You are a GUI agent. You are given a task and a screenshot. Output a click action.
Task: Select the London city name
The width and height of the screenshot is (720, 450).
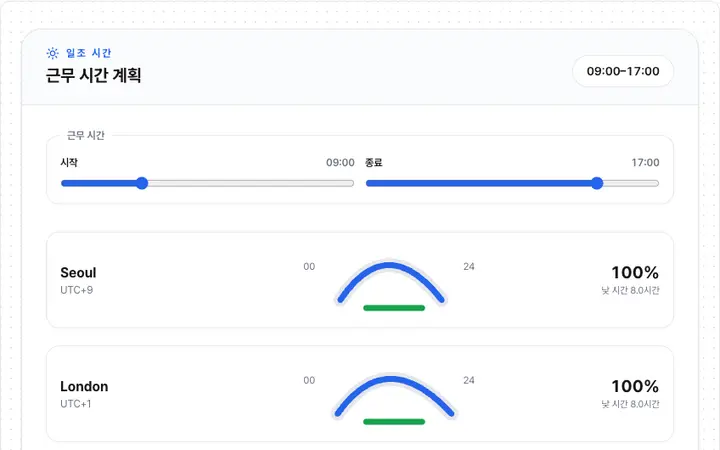point(84,386)
